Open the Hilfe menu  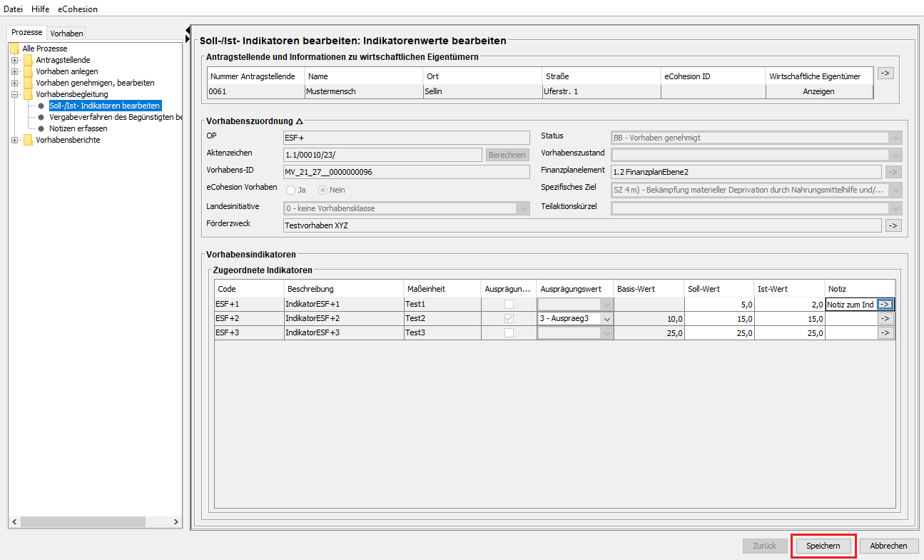click(x=41, y=9)
